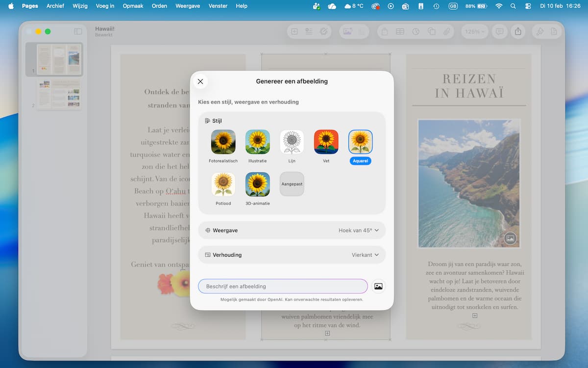Choose the Potlood style thumbnail
Viewport: 588px width, 368px height.
point(223,184)
